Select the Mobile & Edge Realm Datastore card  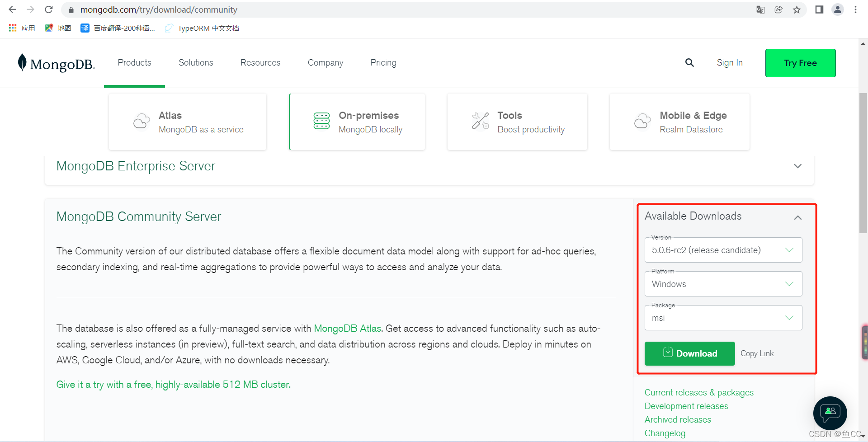click(679, 122)
